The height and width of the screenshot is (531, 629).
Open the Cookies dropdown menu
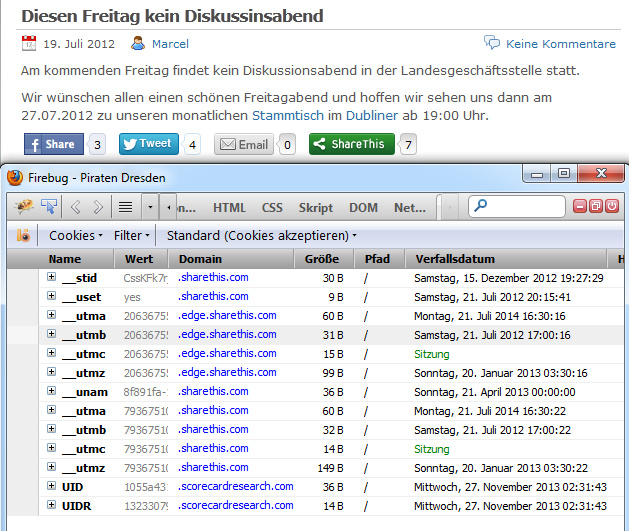click(x=76, y=235)
